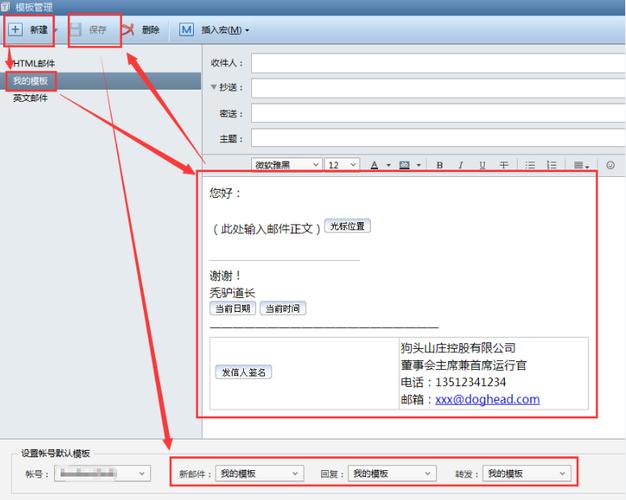This screenshot has height=500, width=626.
Task: Open the 回复 default template dropdown
Action: click(x=392, y=473)
